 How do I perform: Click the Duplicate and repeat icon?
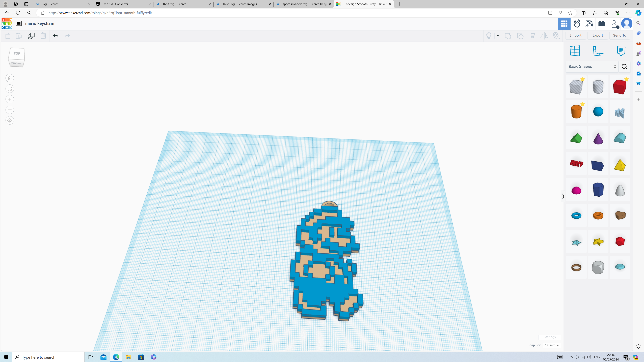click(x=31, y=36)
